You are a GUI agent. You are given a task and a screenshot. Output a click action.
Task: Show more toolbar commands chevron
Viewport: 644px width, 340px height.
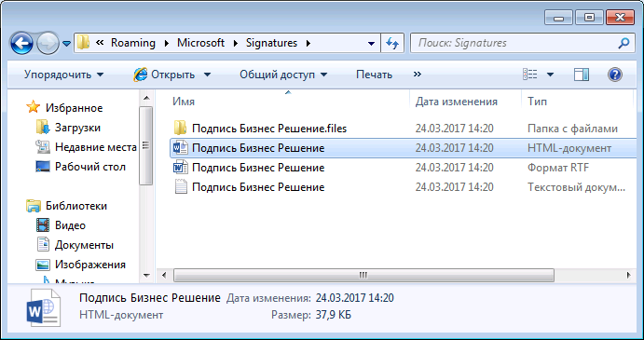[x=418, y=75]
